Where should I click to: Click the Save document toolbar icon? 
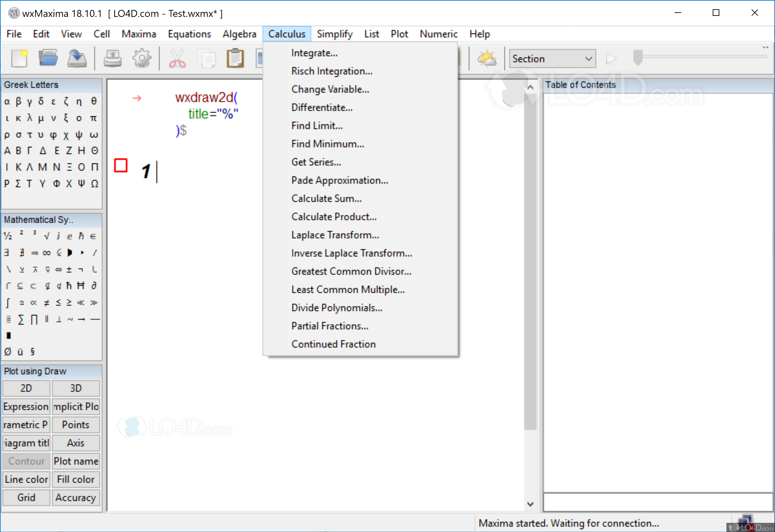tap(77, 58)
